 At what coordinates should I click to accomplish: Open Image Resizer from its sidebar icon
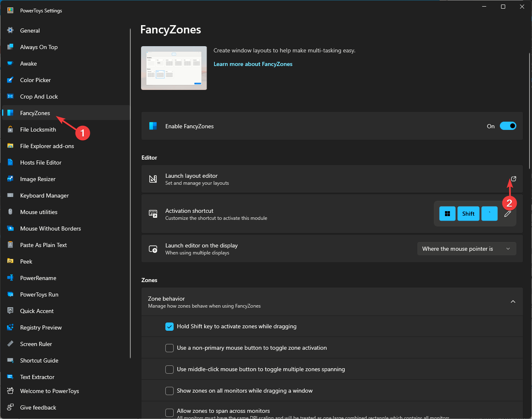(x=10, y=179)
